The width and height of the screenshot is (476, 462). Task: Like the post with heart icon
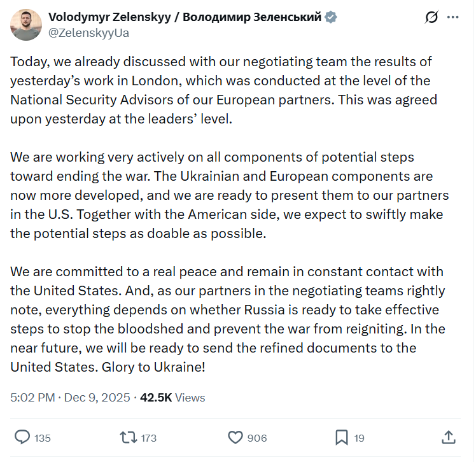235,437
